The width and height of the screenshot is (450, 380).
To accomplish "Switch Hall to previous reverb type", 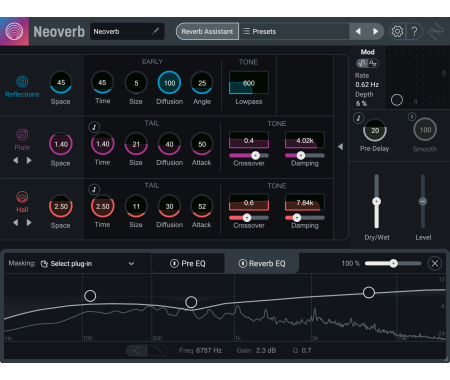I will (15, 223).
